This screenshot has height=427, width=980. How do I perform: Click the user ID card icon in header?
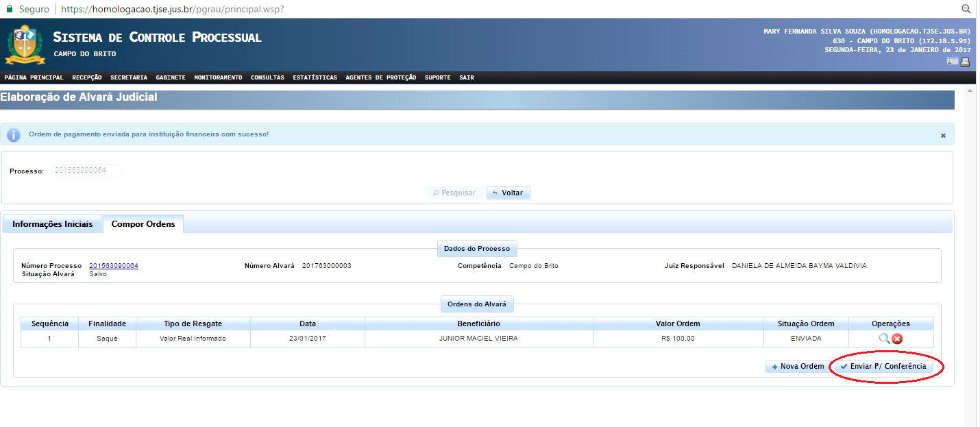click(x=952, y=61)
